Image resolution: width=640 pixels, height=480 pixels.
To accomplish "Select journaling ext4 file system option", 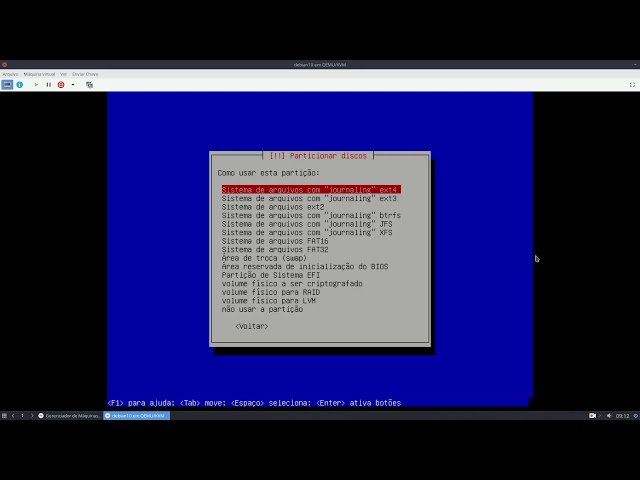I will click(311, 190).
